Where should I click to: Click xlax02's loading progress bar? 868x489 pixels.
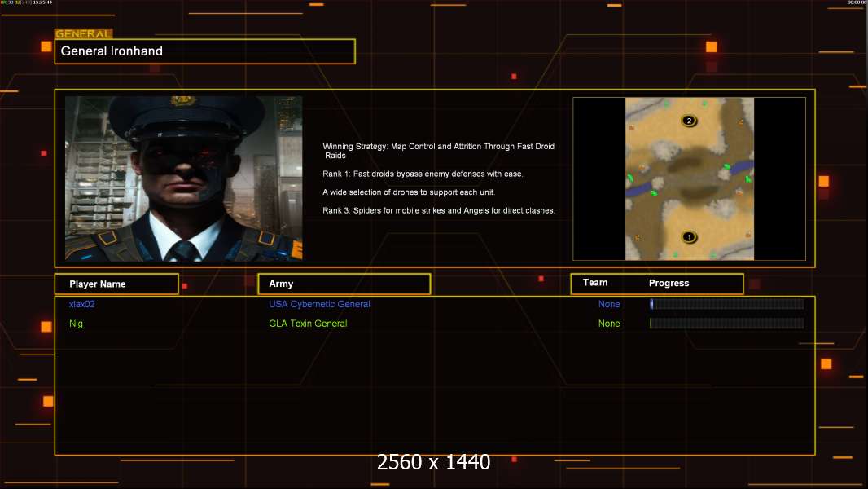pos(727,303)
